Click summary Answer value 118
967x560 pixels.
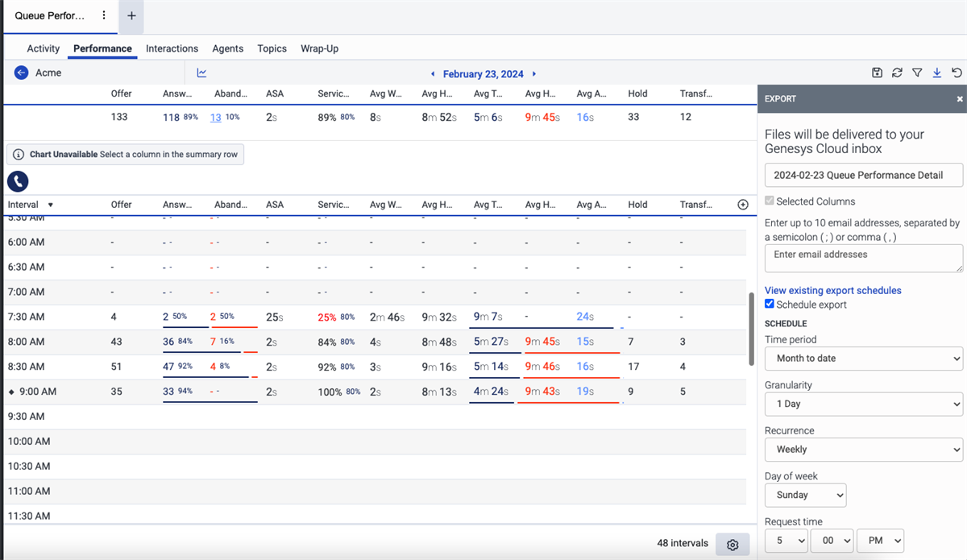point(171,117)
